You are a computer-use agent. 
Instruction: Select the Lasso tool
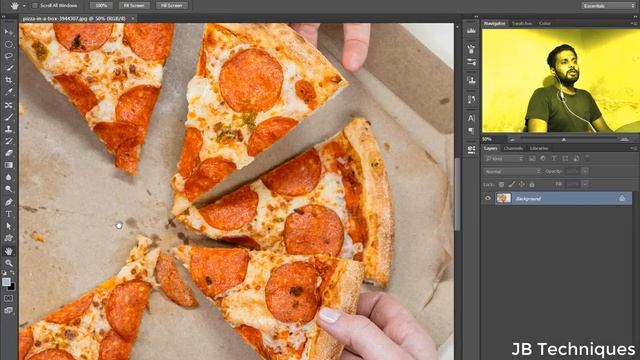[9, 56]
